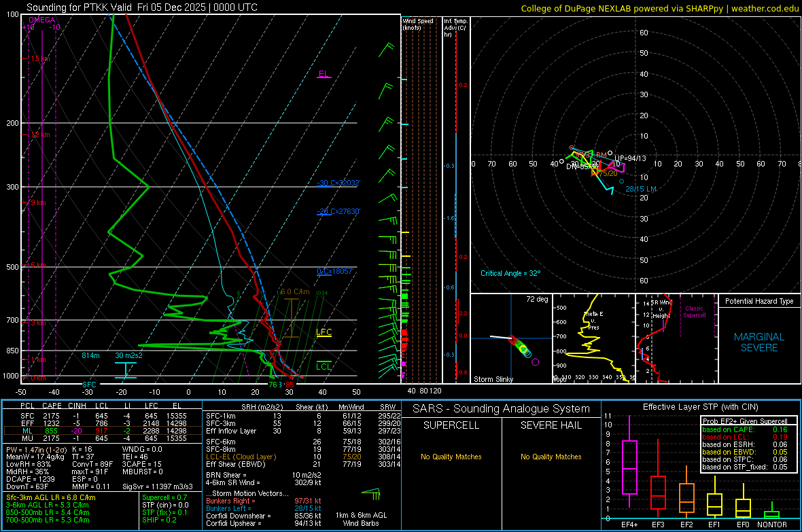Viewport: 802px width, 532px height.
Task: Click the '72 deg' slinky angle value
Action: [537, 299]
